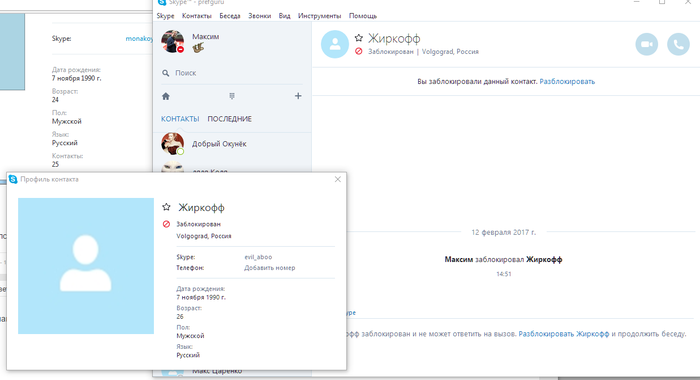Click the 12 февраля 2017 г. date separator
The image size is (700, 380).
click(504, 232)
